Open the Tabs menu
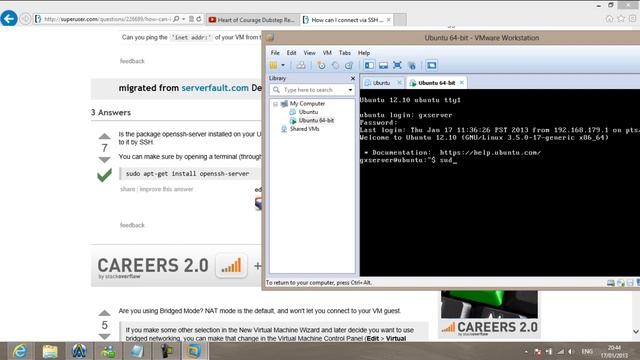This screenshot has height=360, width=640. 344,53
